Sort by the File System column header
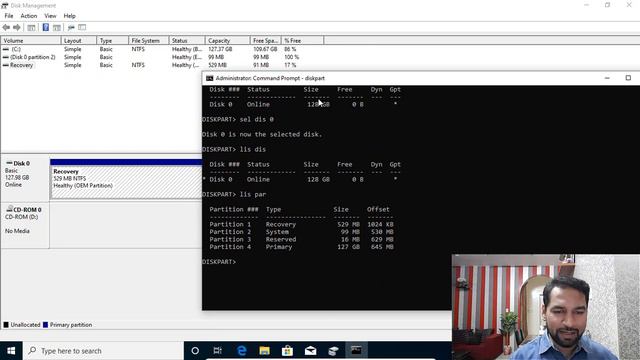Screen dimensions: 640x360 (149, 41)
